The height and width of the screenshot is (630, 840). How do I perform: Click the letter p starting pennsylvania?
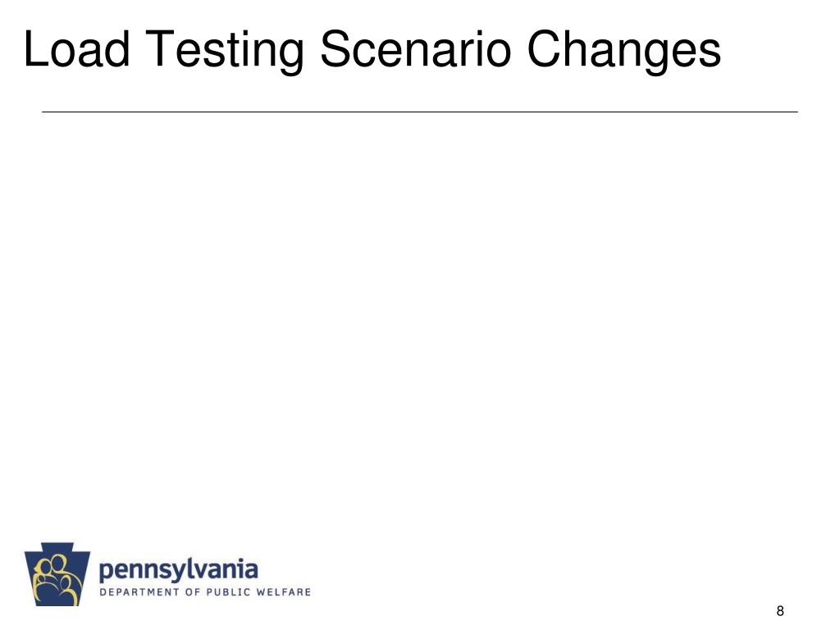tap(106, 573)
